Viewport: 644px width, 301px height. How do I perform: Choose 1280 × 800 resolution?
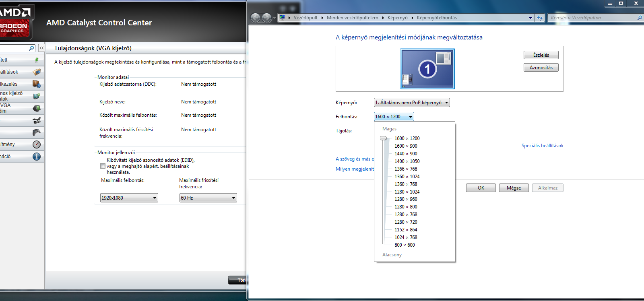pos(406,207)
